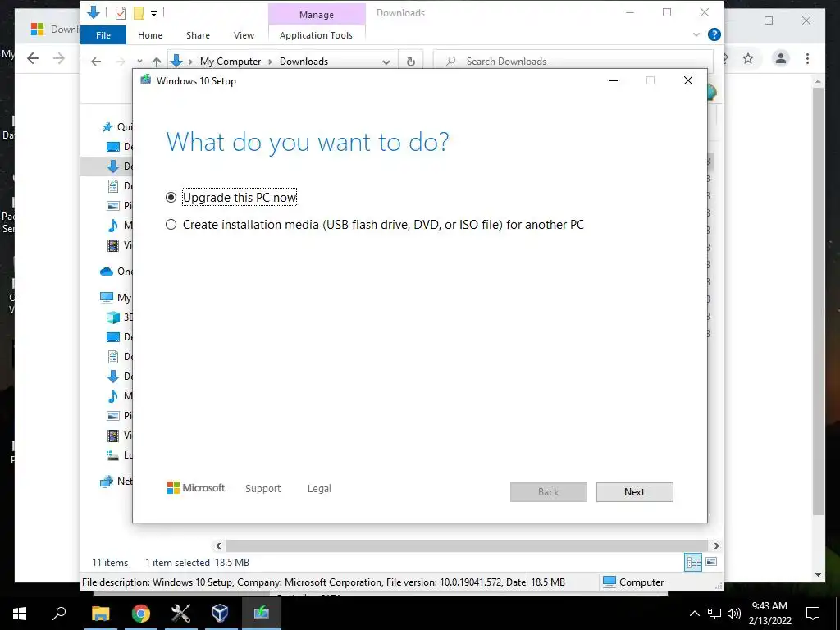Viewport: 840px width, 630px height.
Task: Select 3D Objects in navigation pane
Action: [112, 317]
